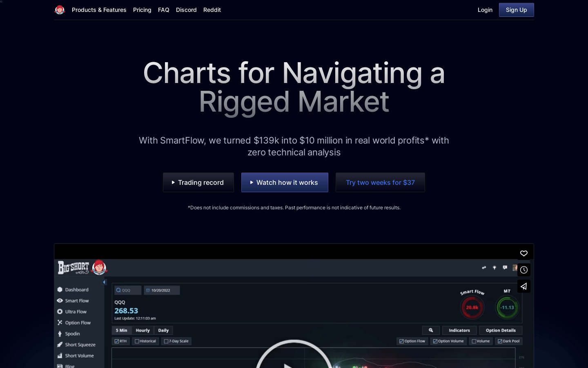Play the Trading record video
The width and height of the screenshot is (588, 368).
(198, 182)
